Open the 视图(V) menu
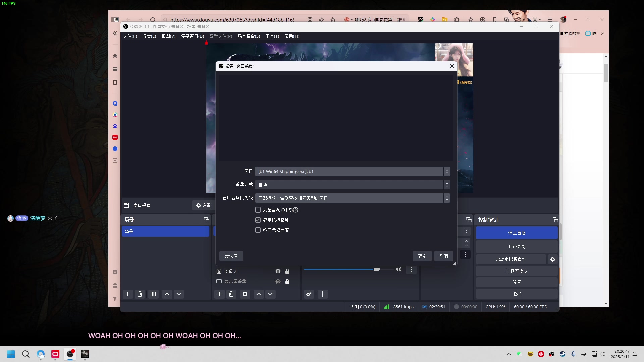 168,36
